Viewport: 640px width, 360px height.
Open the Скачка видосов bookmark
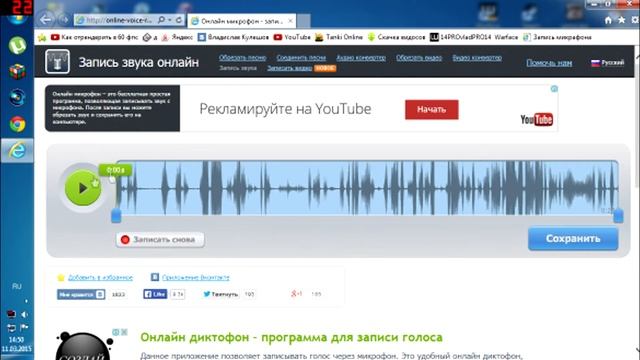396,37
